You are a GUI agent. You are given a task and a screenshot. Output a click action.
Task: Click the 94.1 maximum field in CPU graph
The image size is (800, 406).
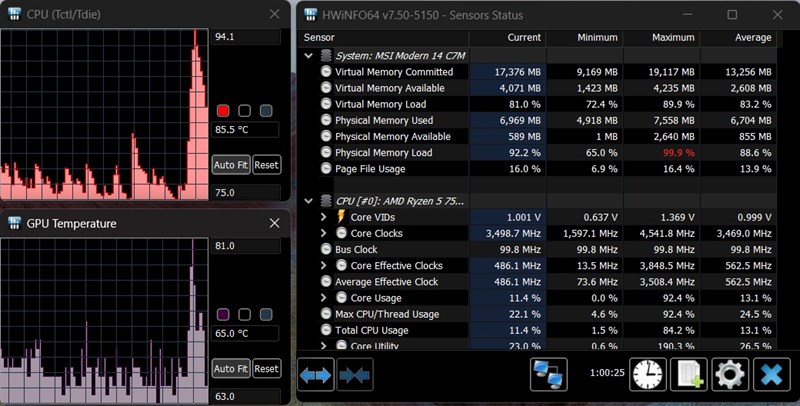246,37
